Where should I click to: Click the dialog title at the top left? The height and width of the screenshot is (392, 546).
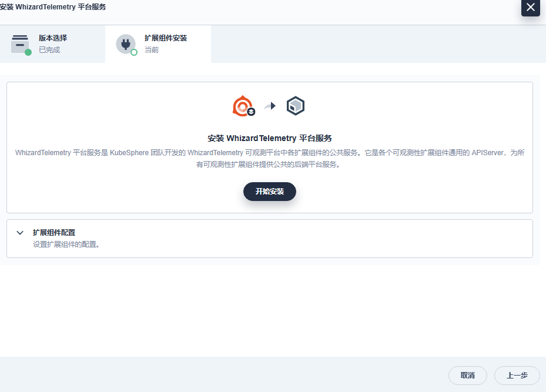(52, 7)
